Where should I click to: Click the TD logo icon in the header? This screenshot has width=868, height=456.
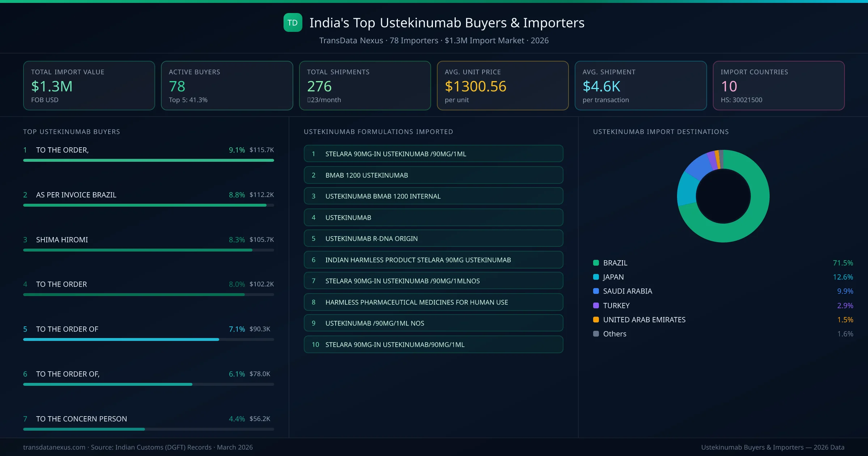[x=293, y=22]
